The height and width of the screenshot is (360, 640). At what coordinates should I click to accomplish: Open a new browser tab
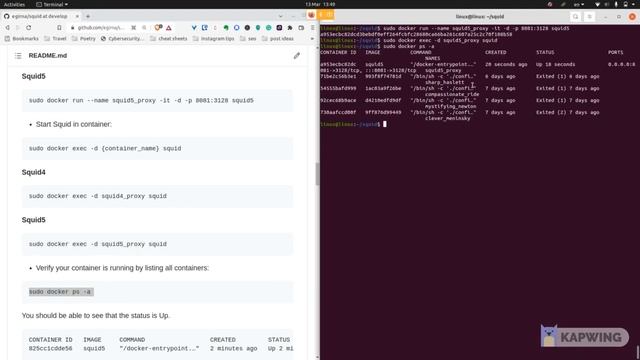pyautogui.click(x=88, y=16)
